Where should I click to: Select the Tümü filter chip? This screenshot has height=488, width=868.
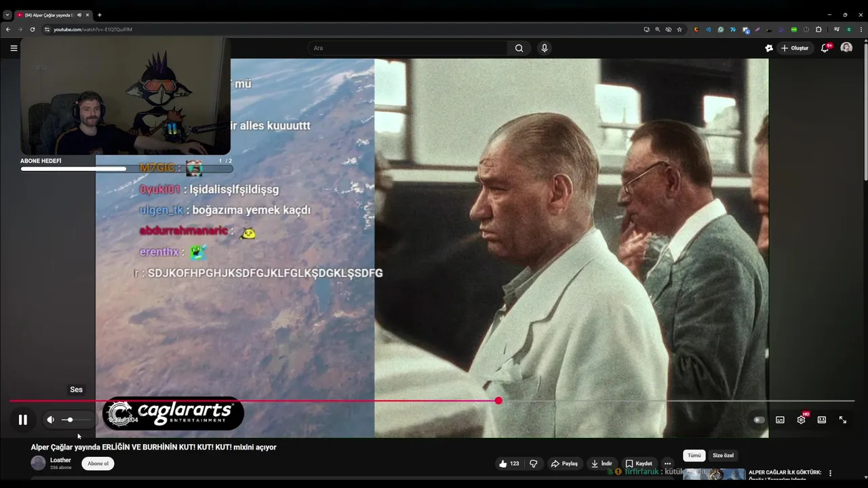coord(694,455)
